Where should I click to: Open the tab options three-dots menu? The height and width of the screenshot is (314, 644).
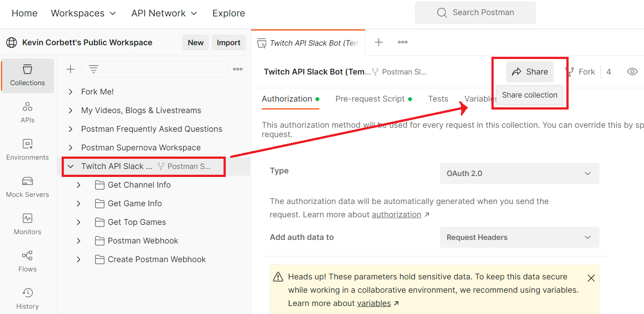(x=403, y=43)
